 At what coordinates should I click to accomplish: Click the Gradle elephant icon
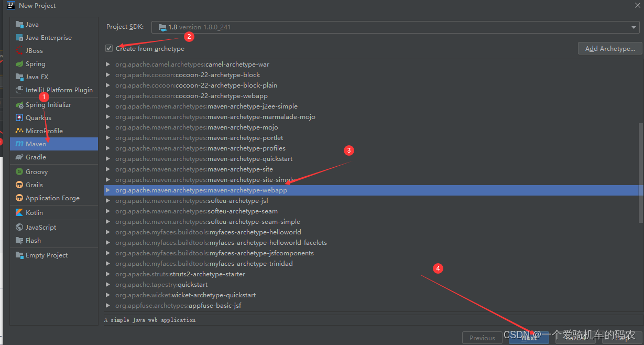pyautogui.click(x=19, y=157)
